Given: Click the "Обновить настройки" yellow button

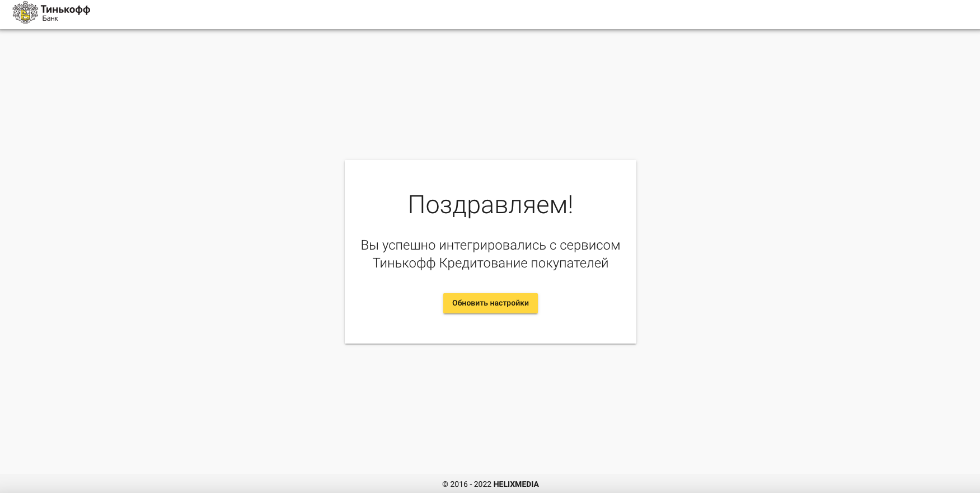Looking at the screenshot, I should click(x=490, y=303).
